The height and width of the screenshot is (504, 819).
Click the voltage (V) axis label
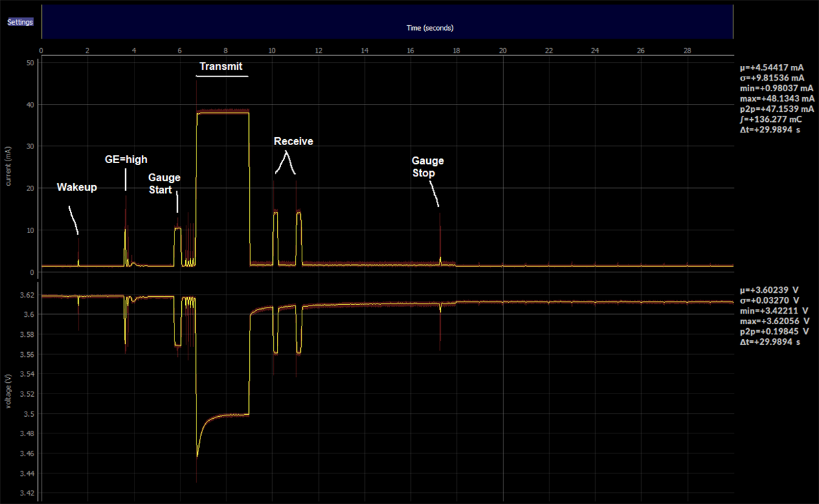pyautogui.click(x=9, y=391)
